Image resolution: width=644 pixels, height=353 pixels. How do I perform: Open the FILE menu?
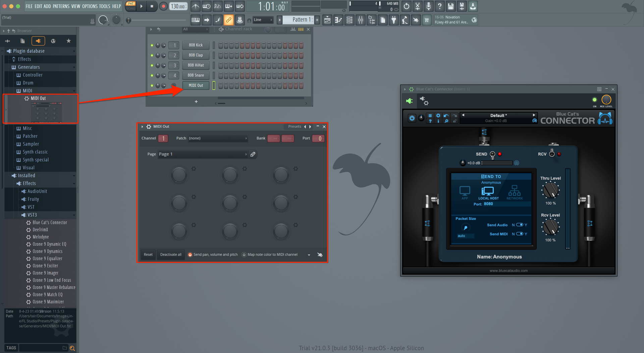pyautogui.click(x=29, y=6)
